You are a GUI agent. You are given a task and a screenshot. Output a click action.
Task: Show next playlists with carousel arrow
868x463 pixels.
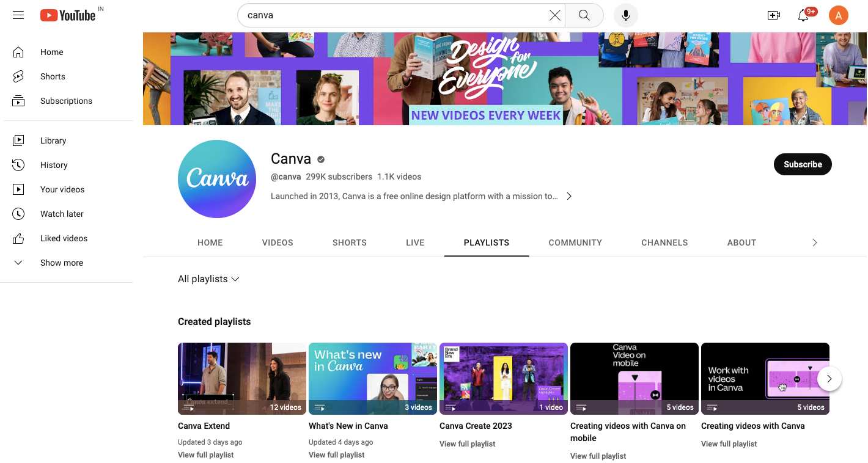point(829,379)
